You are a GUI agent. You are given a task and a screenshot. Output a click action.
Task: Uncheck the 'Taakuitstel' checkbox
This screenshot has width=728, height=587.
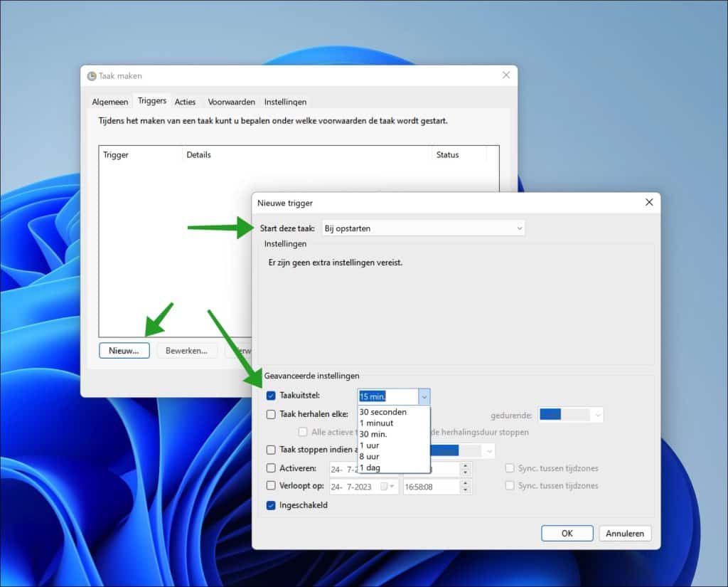click(271, 396)
